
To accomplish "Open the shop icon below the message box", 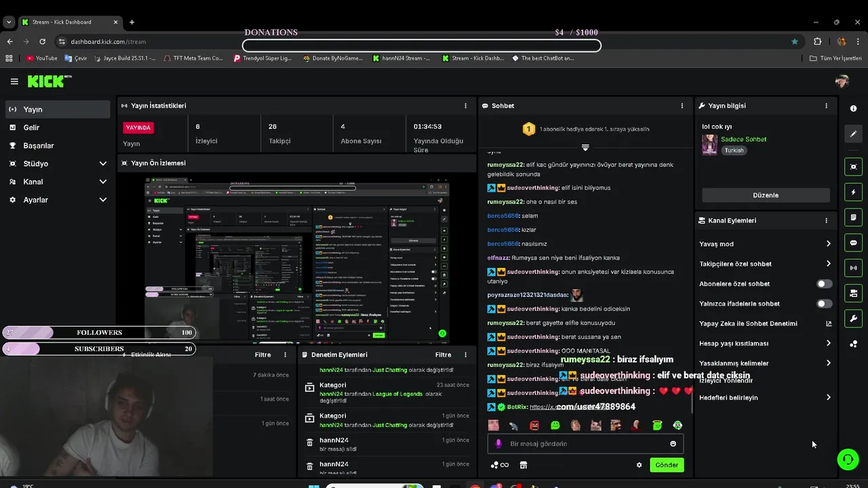I will [523, 465].
